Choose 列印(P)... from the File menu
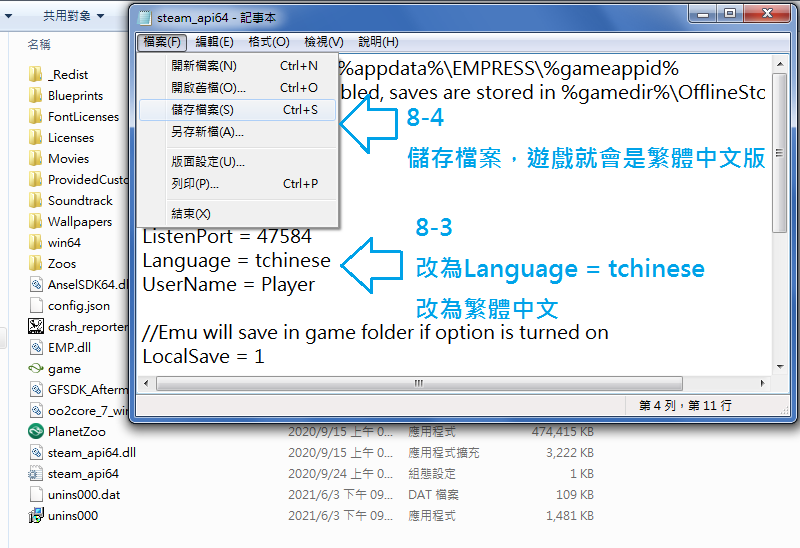Image resolution: width=800 pixels, height=548 pixels. (x=237, y=184)
